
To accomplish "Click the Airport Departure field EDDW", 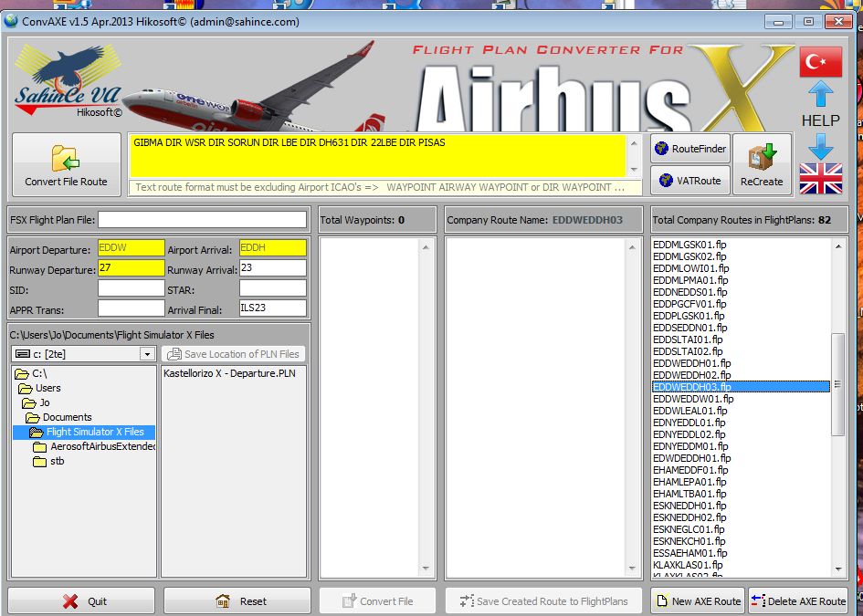I will point(131,248).
